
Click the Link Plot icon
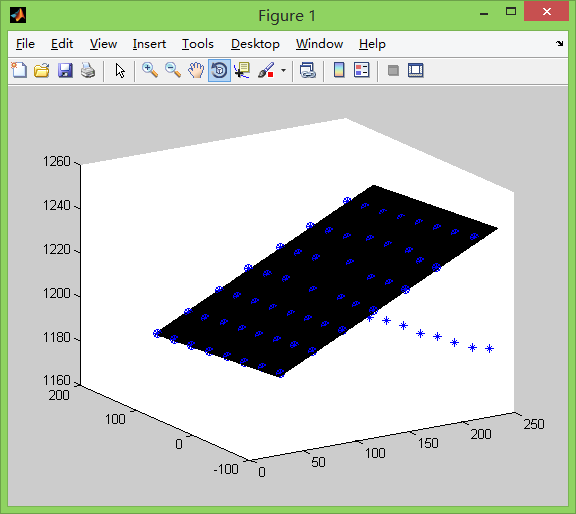coord(307,70)
